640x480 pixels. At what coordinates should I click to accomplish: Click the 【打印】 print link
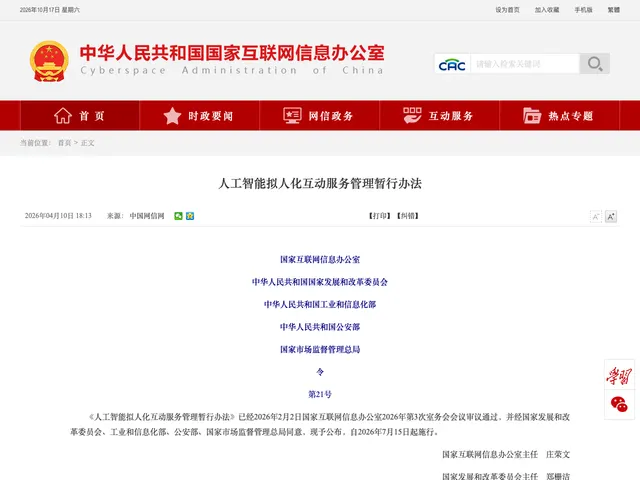(380, 216)
